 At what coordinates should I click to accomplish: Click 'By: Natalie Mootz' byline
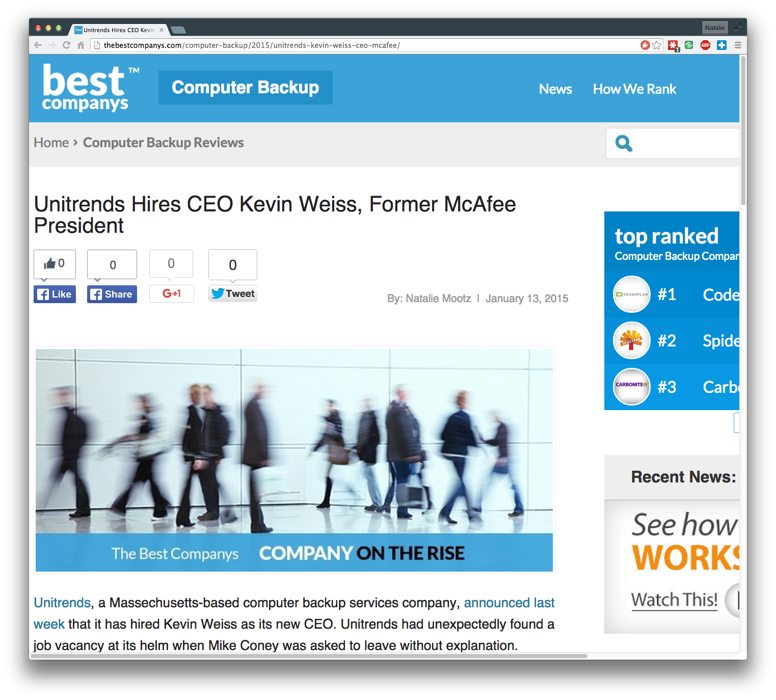point(429,299)
